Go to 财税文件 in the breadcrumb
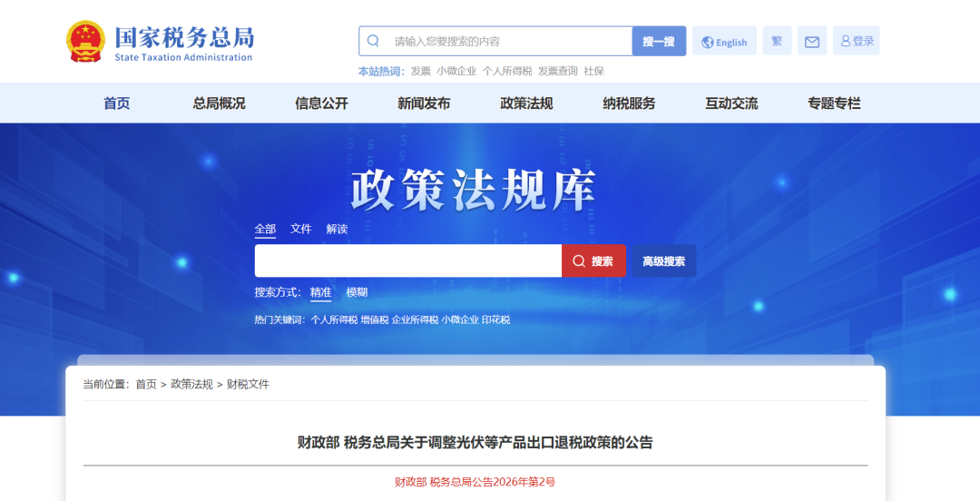This screenshot has height=501, width=980. pyautogui.click(x=248, y=385)
